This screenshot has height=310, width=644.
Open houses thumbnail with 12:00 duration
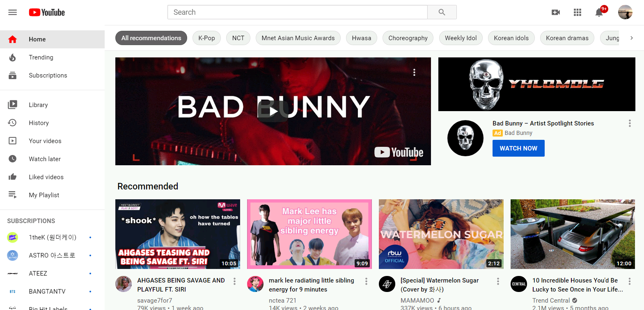573,234
